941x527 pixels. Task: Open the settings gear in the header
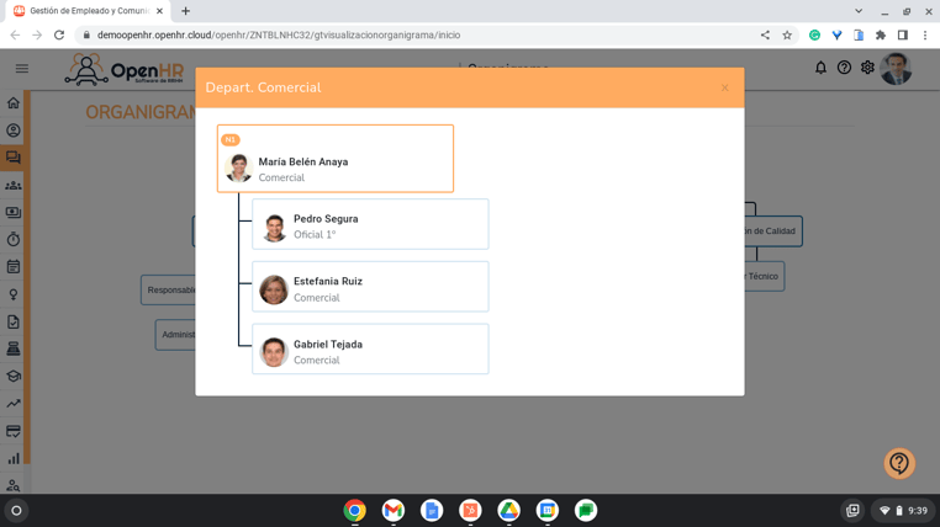tap(867, 68)
